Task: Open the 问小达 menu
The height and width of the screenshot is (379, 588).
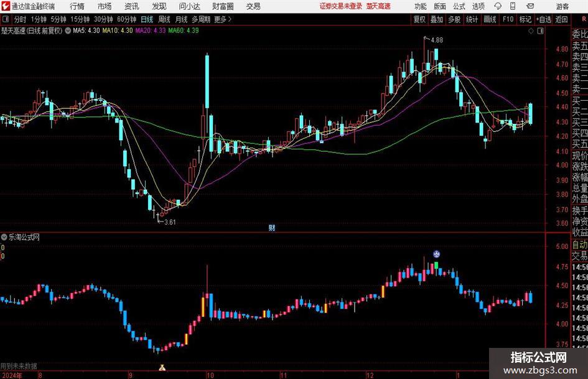Action: point(189,6)
